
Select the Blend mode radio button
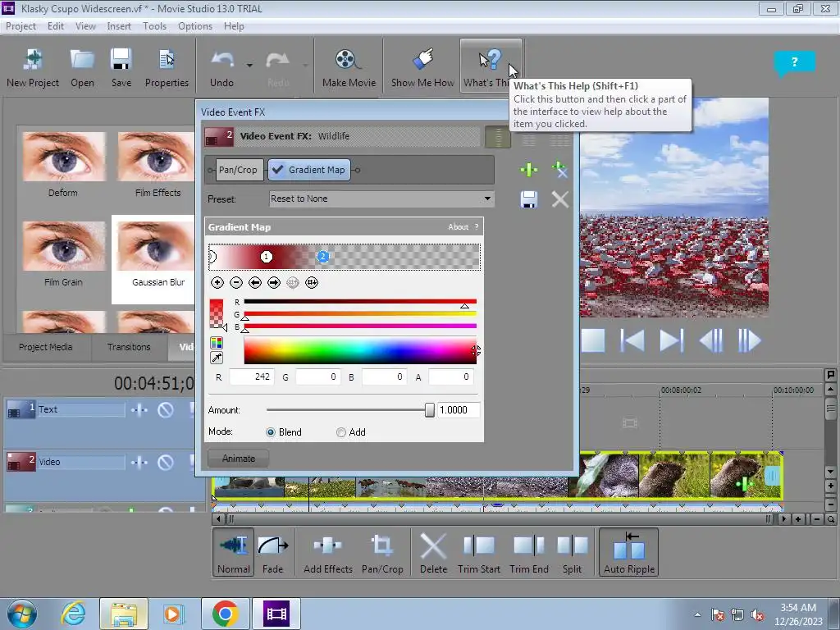[271, 432]
